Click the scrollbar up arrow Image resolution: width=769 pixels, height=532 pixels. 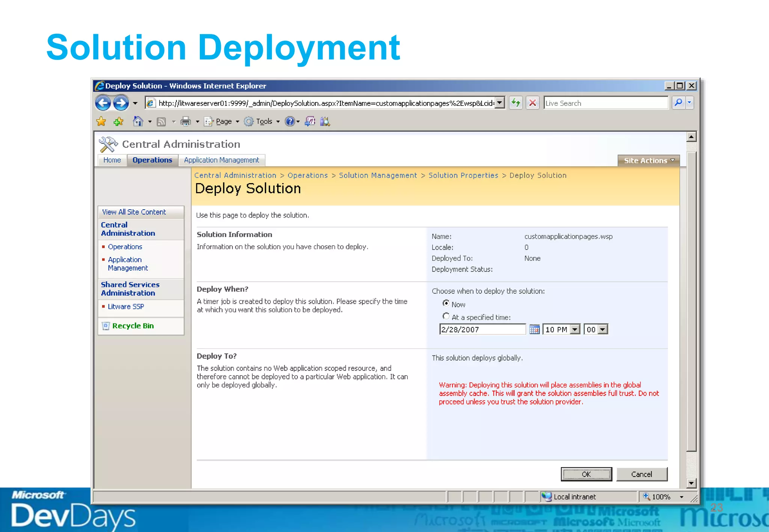click(691, 137)
